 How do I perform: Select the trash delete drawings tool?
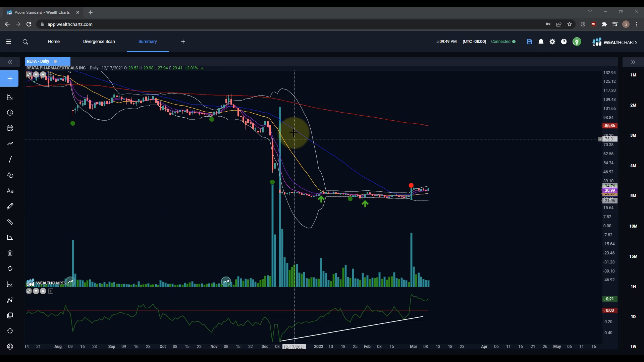[x=10, y=253]
